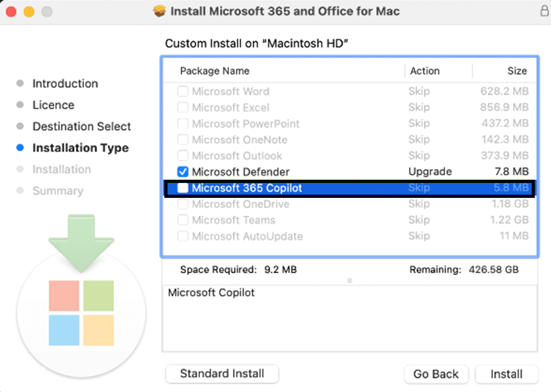This screenshot has height=392, width=551.
Task: Click the Size column header
Action: coord(517,71)
